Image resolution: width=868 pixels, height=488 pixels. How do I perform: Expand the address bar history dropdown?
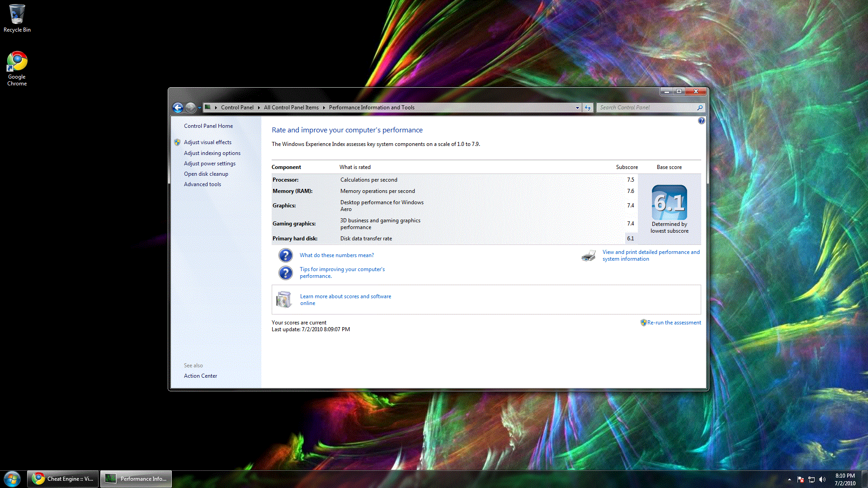pyautogui.click(x=577, y=108)
